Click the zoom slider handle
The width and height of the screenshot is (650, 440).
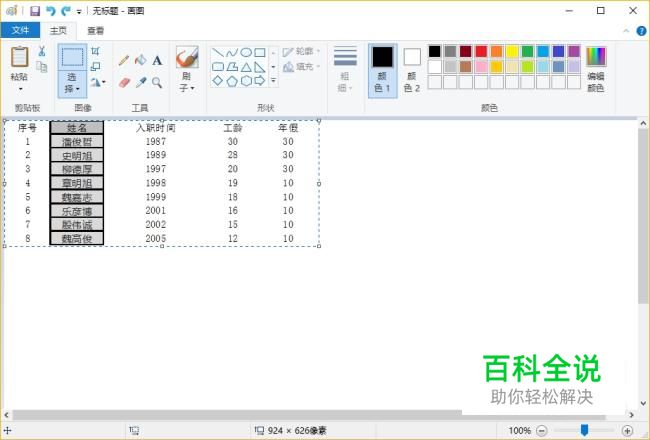(585, 430)
